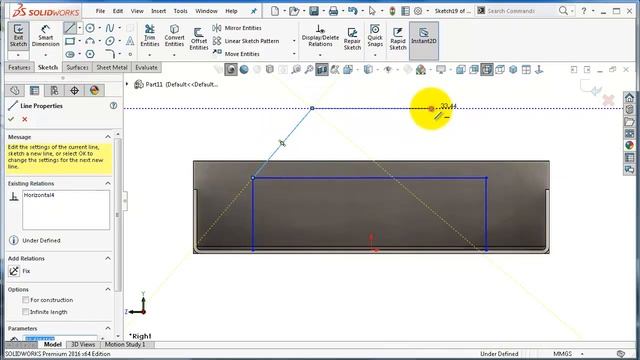Image resolution: width=640 pixels, height=360 pixels.
Task: Open the File menu
Action: coord(100,11)
